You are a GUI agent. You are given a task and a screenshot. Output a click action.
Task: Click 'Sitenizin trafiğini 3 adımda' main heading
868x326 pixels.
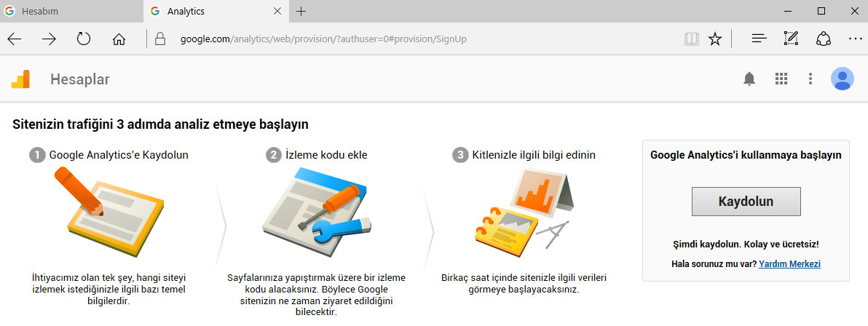point(160,124)
